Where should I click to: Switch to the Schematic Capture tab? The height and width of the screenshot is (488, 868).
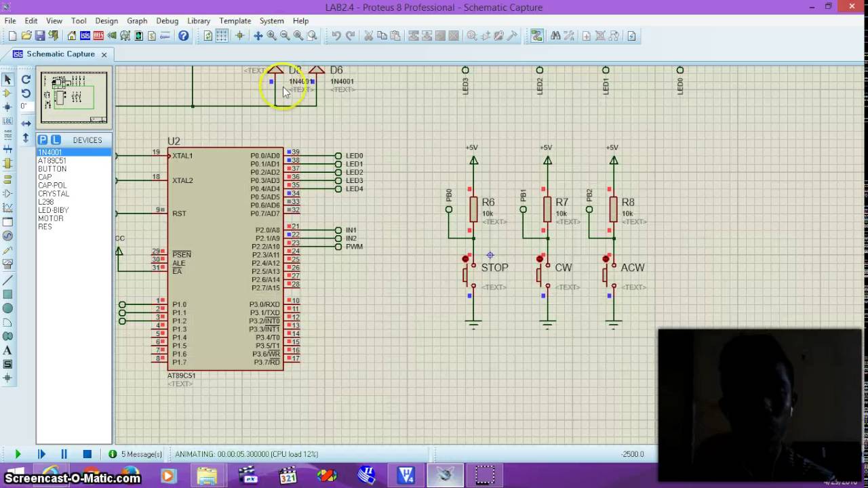point(60,54)
